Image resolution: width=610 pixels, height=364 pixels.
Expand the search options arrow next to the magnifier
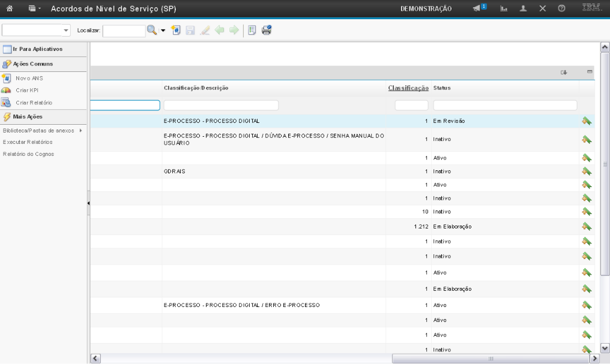click(162, 31)
